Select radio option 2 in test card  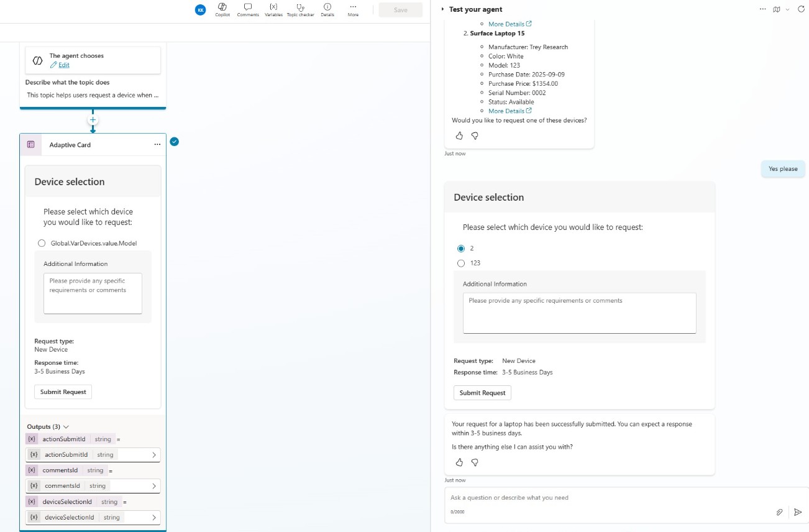pos(461,249)
